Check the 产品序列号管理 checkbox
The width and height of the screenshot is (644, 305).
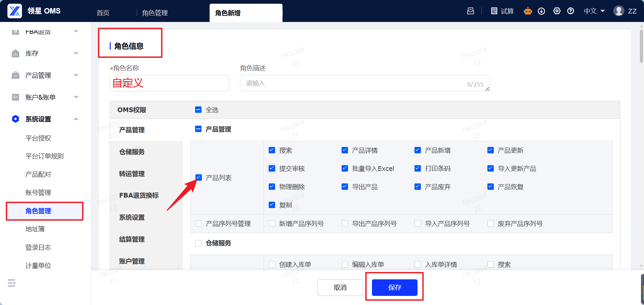coord(198,223)
